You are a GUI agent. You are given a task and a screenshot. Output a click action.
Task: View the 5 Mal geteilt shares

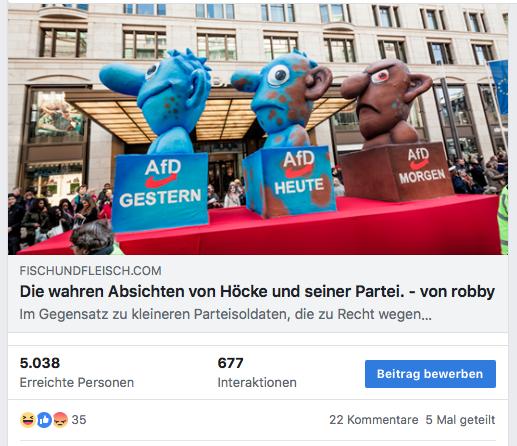click(460, 420)
